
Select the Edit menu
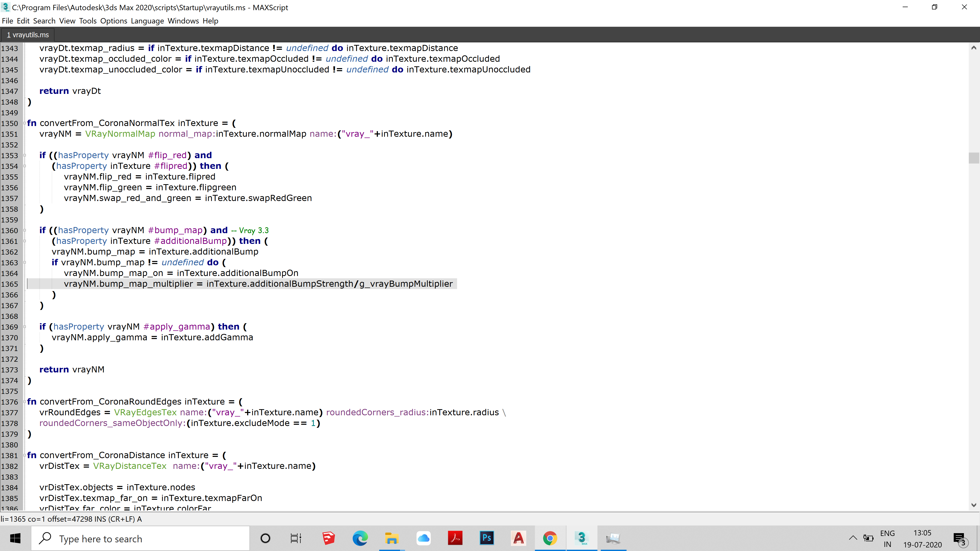[x=23, y=21]
